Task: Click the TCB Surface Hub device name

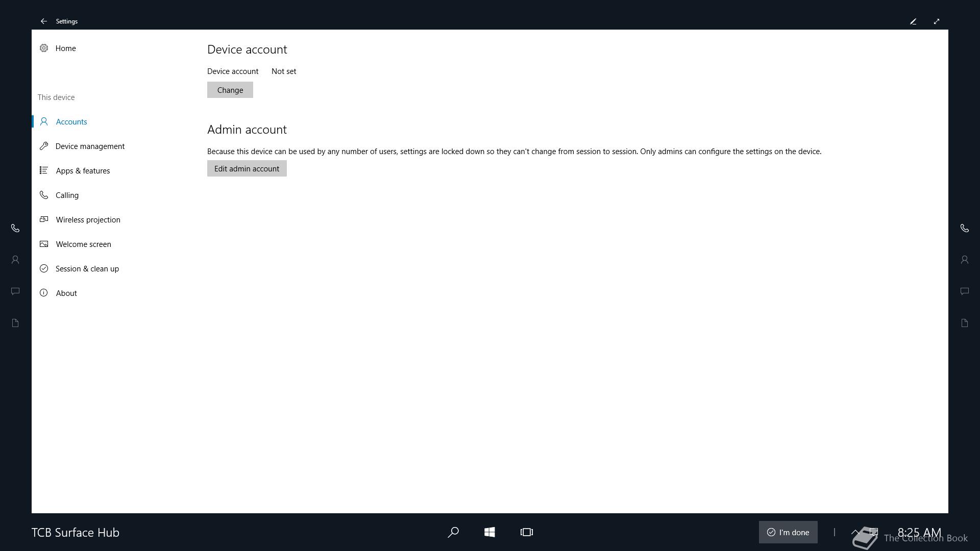Action: [76, 533]
